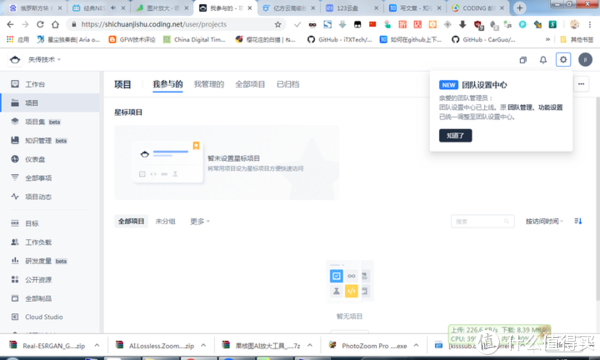The height and width of the screenshot is (360, 600).
Task: Open Chrome three-dot menu
Action: pos(590,24)
